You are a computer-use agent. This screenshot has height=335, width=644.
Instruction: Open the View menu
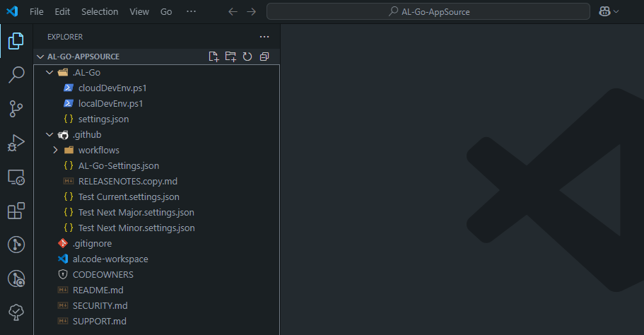tap(139, 12)
